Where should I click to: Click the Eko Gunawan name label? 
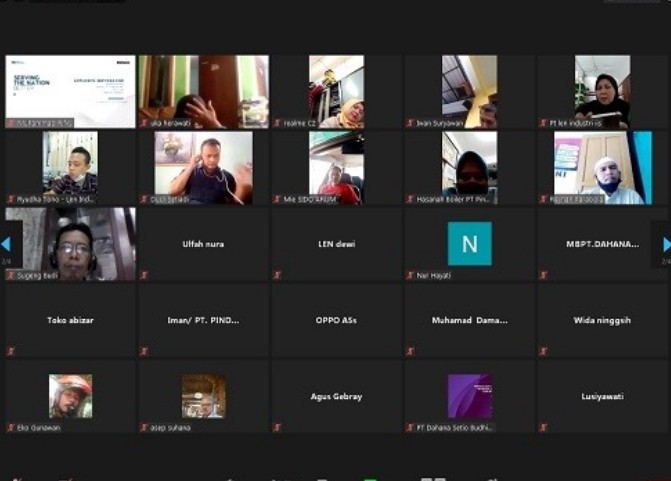(39, 428)
